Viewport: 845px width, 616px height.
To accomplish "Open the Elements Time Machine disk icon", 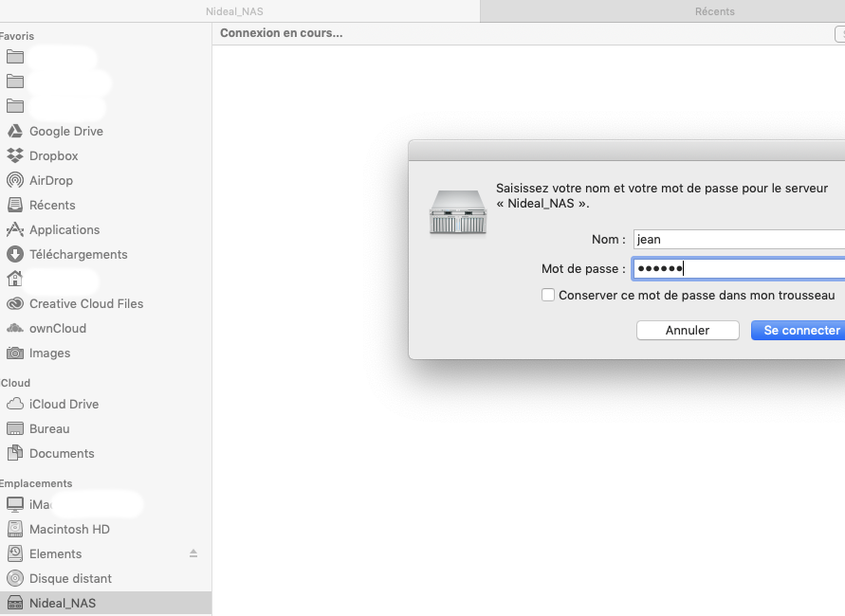I will point(14,553).
